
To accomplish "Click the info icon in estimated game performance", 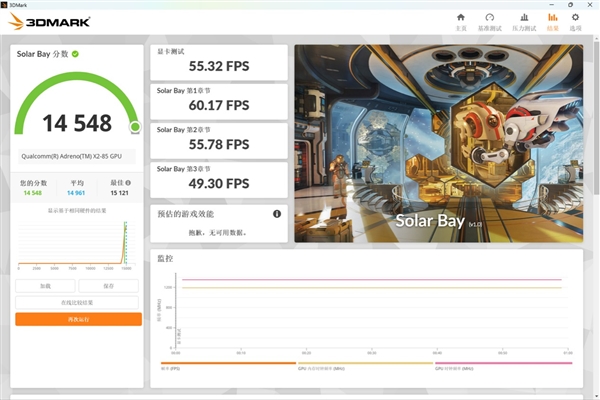I will 277,214.
